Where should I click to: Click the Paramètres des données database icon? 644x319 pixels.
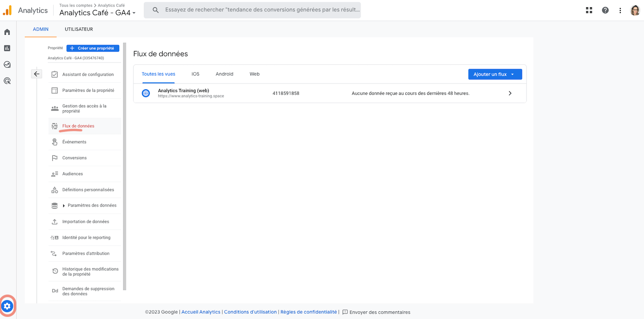[55, 206]
